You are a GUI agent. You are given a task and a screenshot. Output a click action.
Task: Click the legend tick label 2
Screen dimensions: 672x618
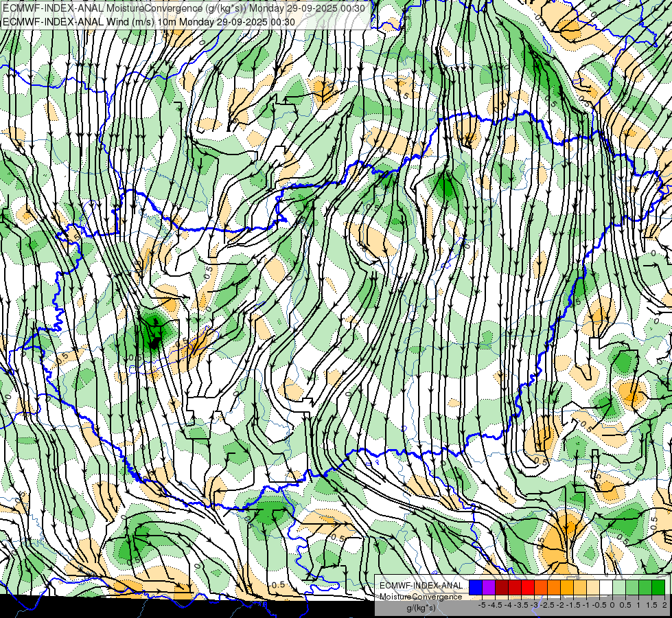click(x=664, y=605)
